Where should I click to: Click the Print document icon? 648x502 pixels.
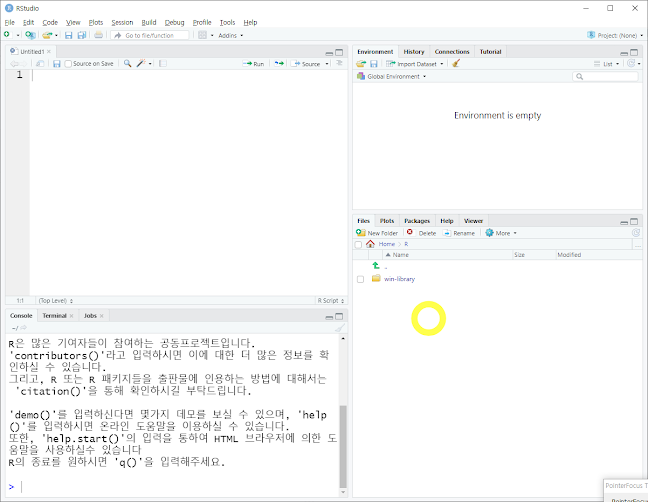coord(98,35)
